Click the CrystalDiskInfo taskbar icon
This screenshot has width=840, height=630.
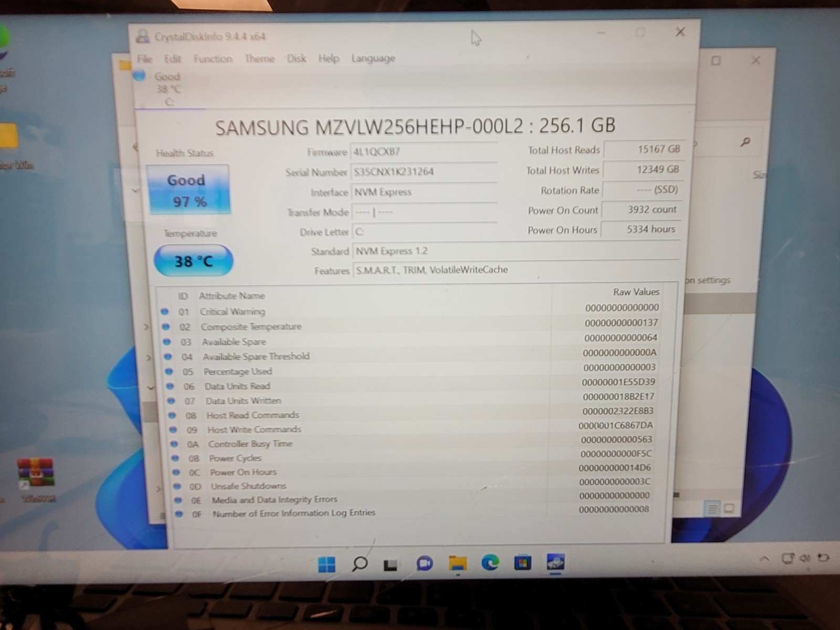pyautogui.click(x=555, y=562)
